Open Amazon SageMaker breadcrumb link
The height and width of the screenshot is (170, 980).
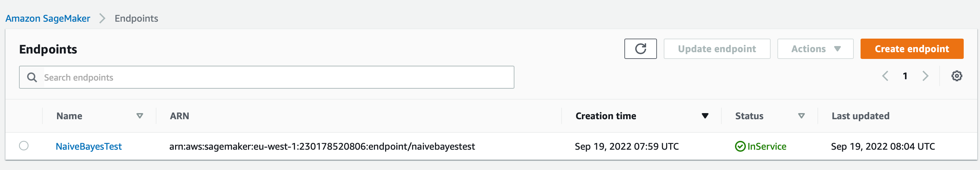pos(48,18)
